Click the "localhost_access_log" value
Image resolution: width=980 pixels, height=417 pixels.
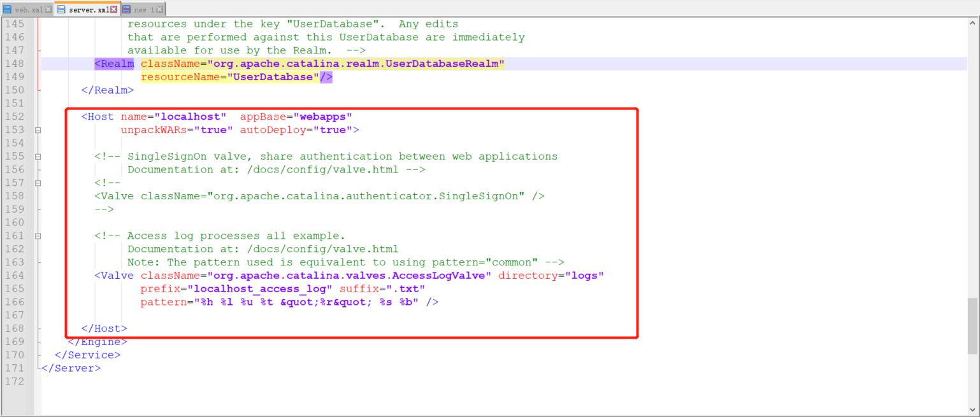pyautogui.click(x=260, y=289)
